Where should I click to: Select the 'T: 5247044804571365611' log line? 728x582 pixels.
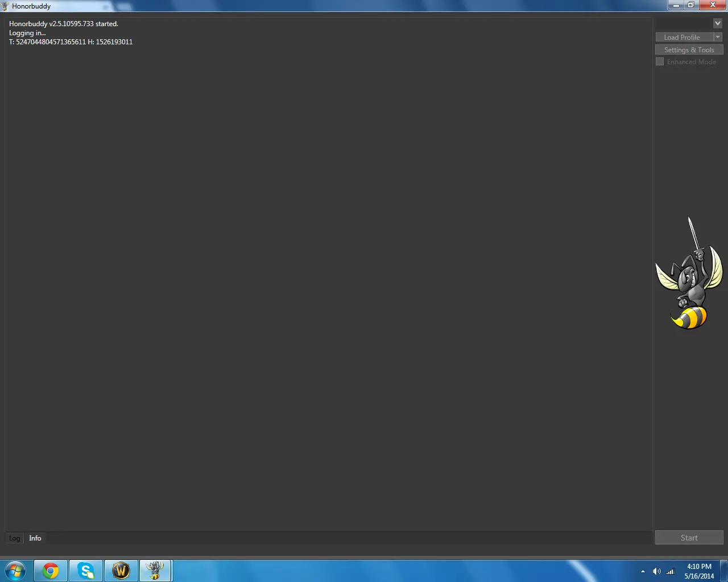71,42
